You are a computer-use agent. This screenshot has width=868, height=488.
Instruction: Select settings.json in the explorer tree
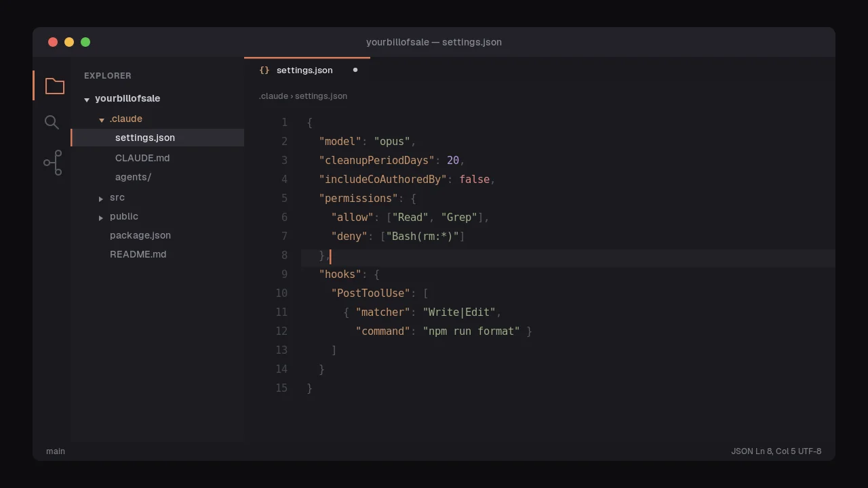(157, 138)
